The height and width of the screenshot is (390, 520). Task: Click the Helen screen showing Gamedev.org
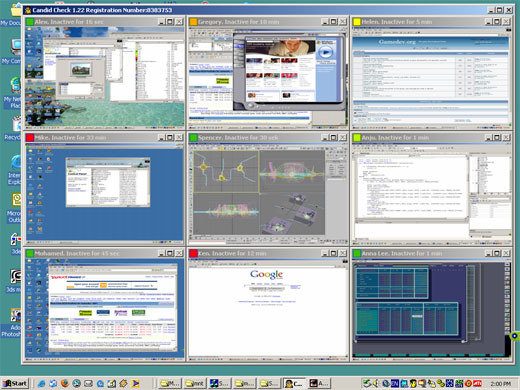(432, 77)
